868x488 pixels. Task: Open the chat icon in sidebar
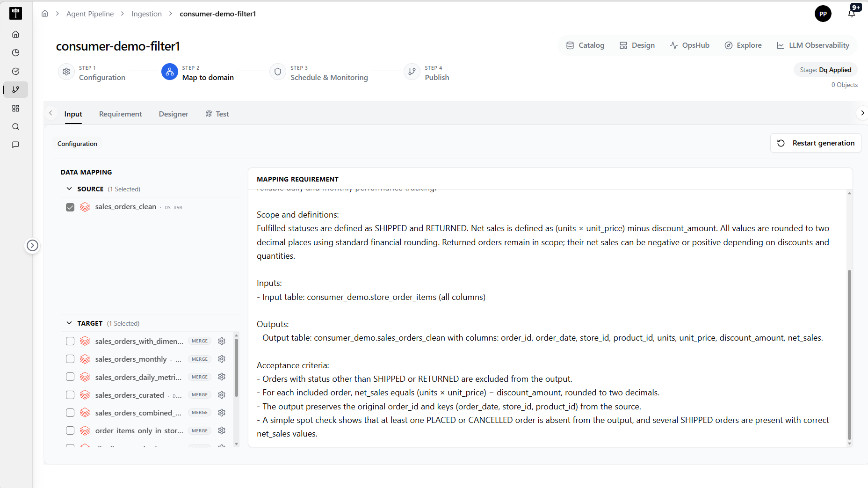[x=15, y=145]
